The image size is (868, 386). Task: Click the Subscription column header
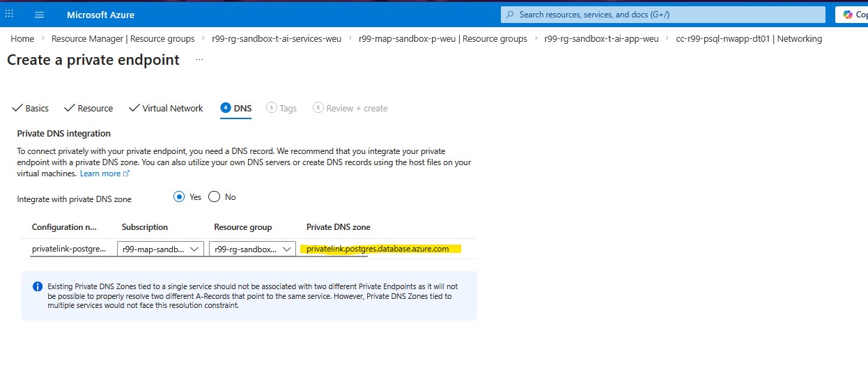145,227
